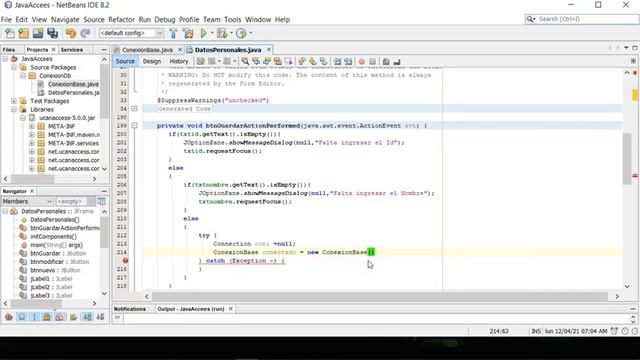Switch to the ConexionBase.java editor tab
Viewport: 640px width, 360px height.
pos(147,50)
